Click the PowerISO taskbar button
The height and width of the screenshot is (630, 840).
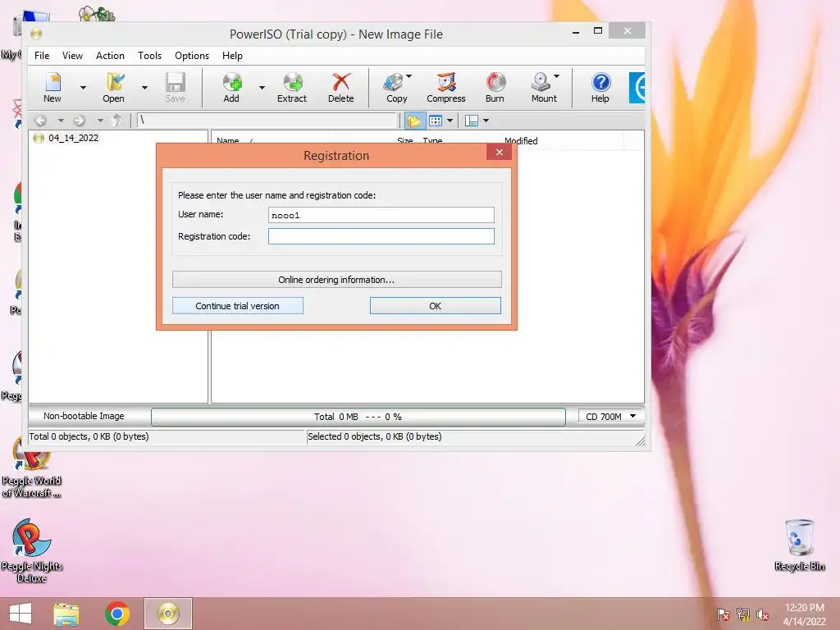click(167, 614)
